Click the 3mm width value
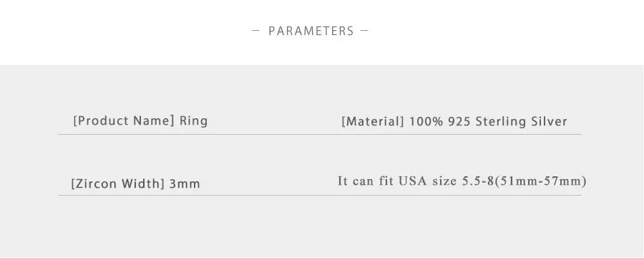 coord(185,183)
